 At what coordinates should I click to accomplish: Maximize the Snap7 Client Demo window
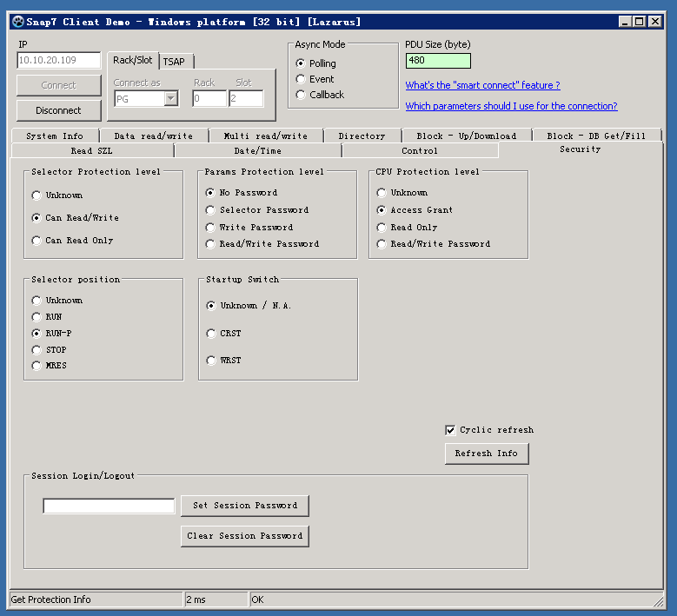click(x=640, y=21)
